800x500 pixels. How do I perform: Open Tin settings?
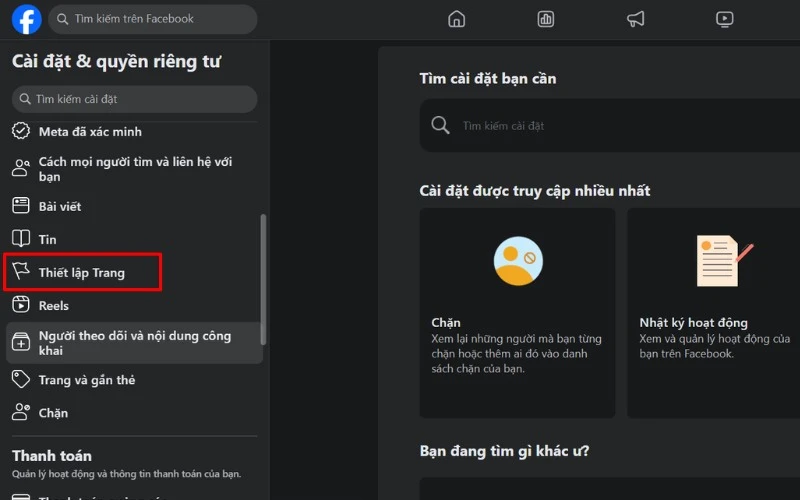pyautogui.click(x=135, y=239)
